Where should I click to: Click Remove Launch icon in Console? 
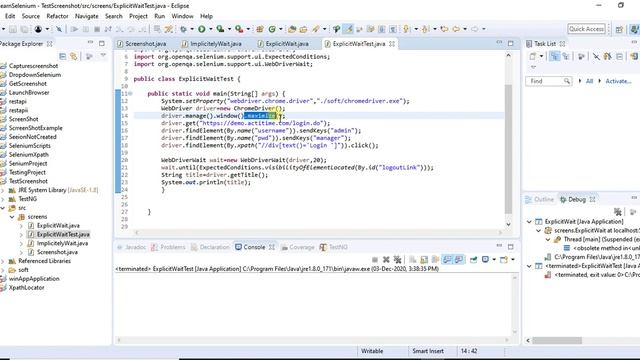coord(386,259)
